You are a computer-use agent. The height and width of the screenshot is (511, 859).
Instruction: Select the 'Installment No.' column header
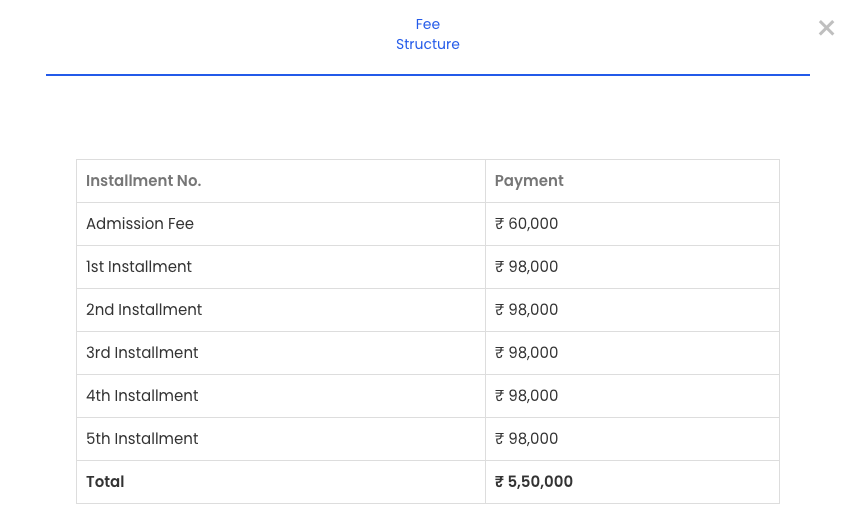143,181
